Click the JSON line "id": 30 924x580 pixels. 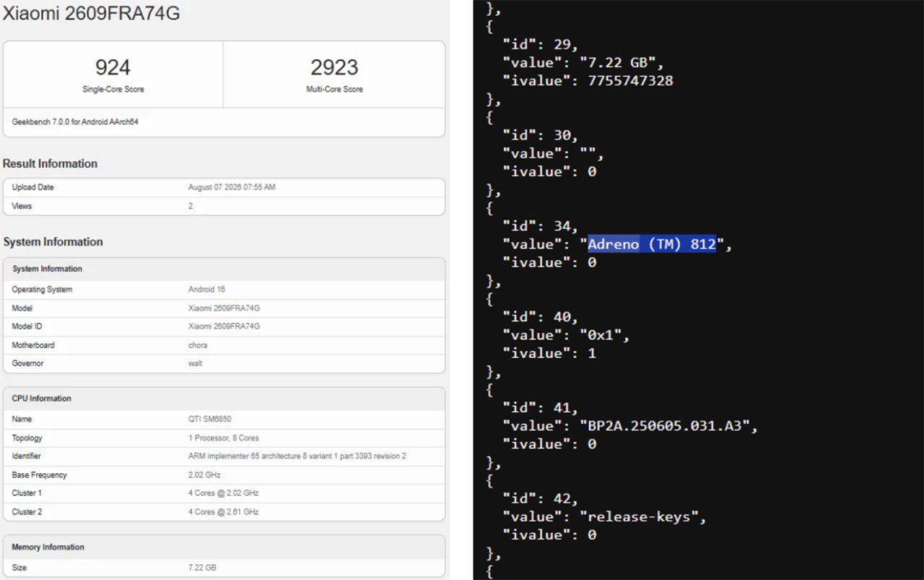541,136
